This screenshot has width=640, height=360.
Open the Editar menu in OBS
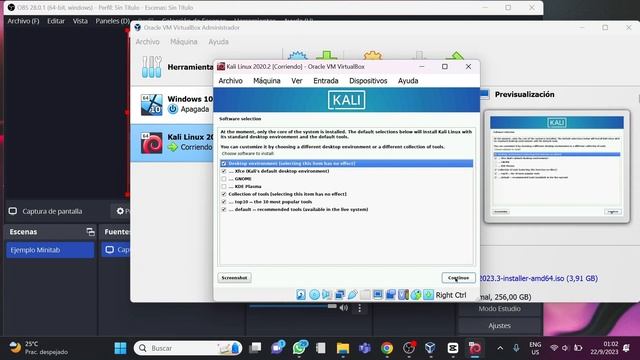coord(56,21)
